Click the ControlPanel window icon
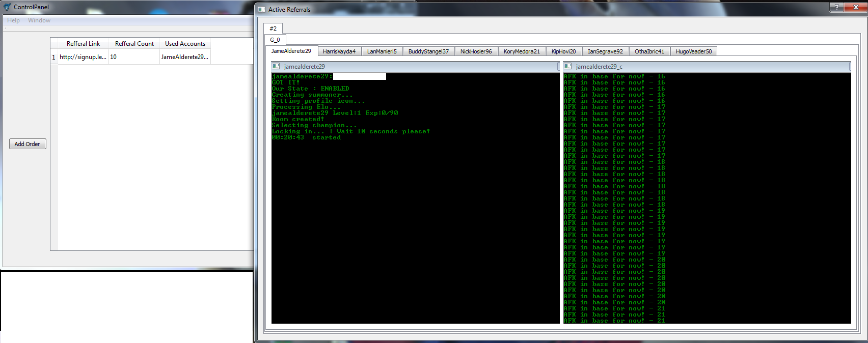 click(7, 7)
